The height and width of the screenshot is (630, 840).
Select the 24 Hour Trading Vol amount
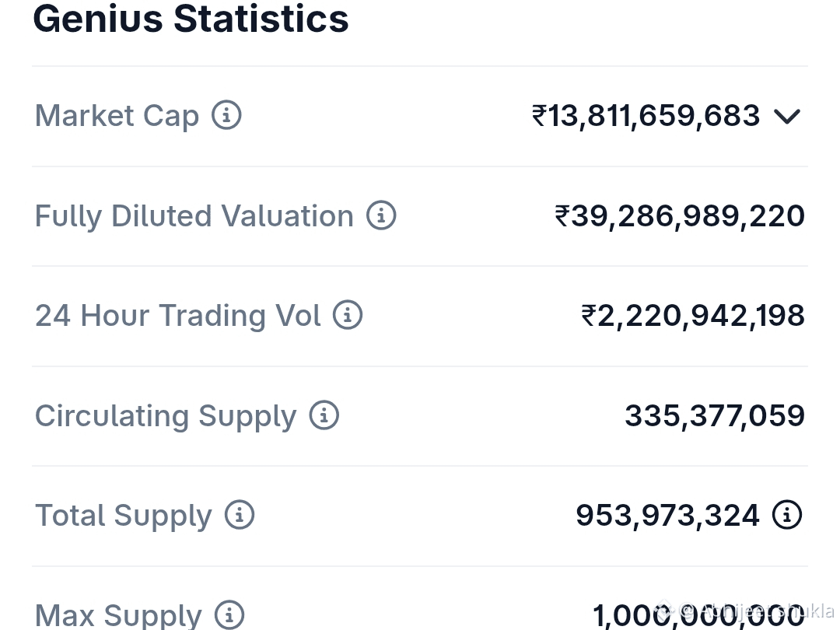693,316
